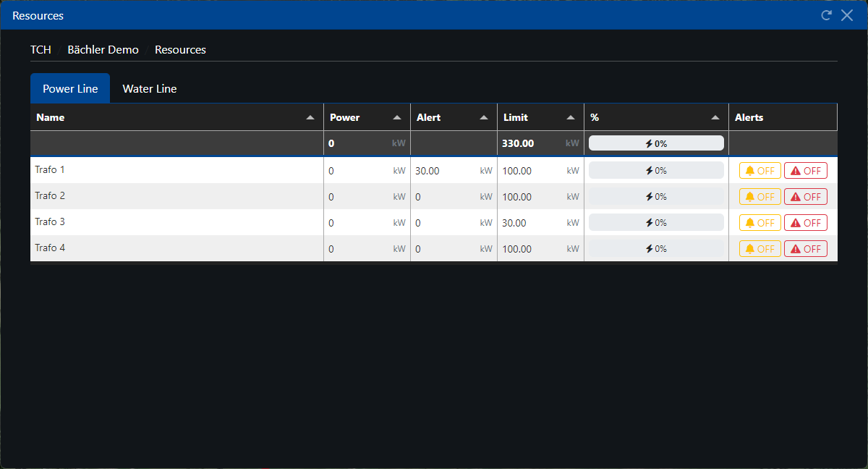This screenshot has height=469, width=868.
Task: Toggle bell alert for Trafo 1
Action: (x=759, y=171)
